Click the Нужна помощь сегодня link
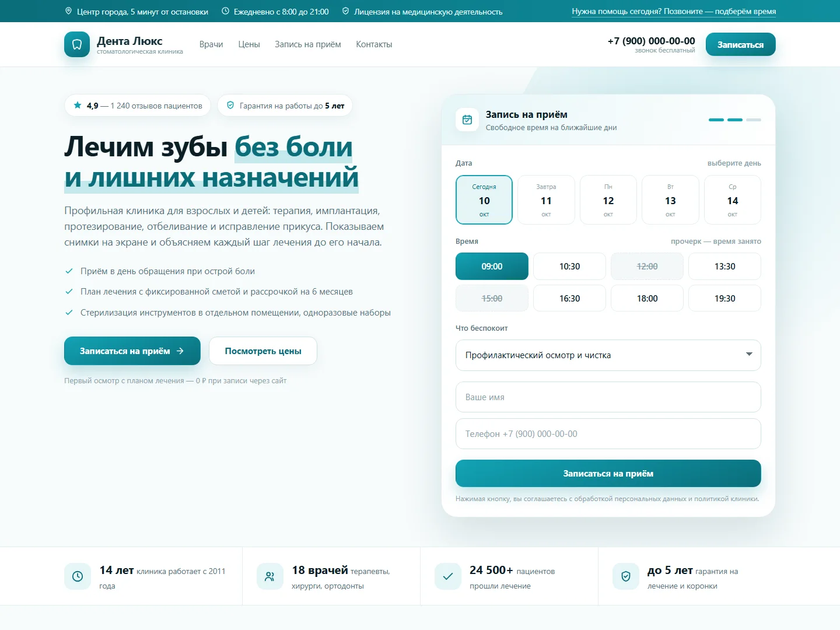 [674, 11]
